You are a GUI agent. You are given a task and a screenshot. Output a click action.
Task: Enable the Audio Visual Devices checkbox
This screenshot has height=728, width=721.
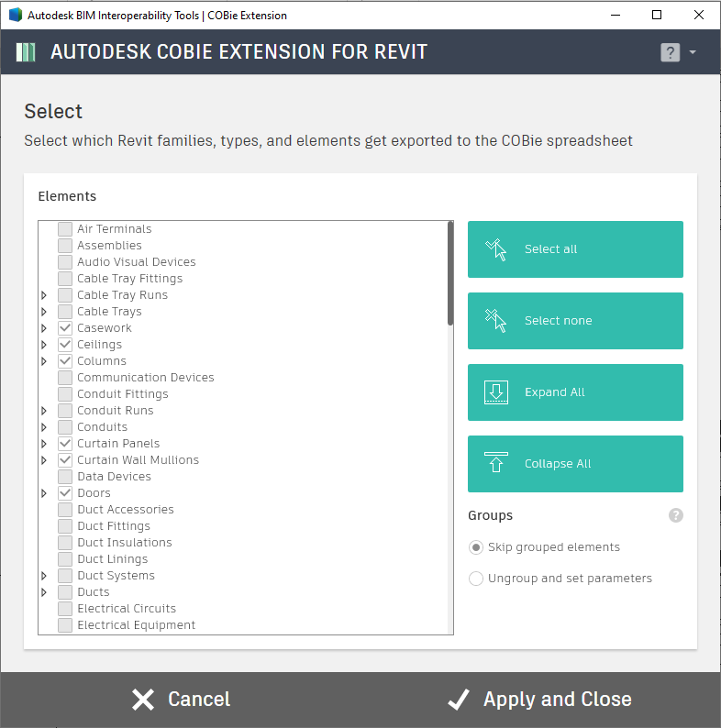click(x=65, y=262)
